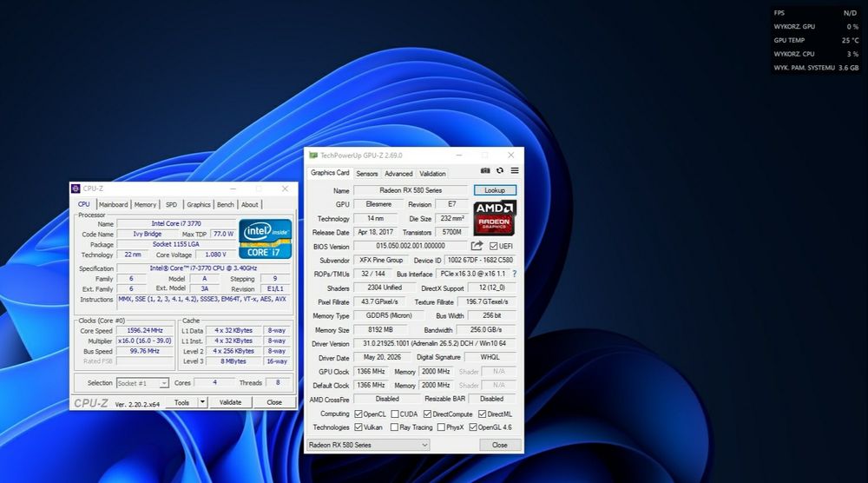Toggle the Ray Tracing checkbox
Screen dimensions: 868x483
pos(394,427)
